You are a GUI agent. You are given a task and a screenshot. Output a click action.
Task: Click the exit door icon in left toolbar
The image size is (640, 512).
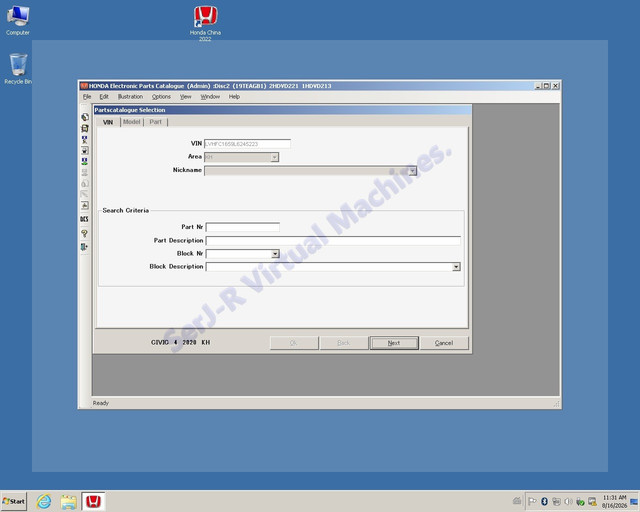(84, 247)
